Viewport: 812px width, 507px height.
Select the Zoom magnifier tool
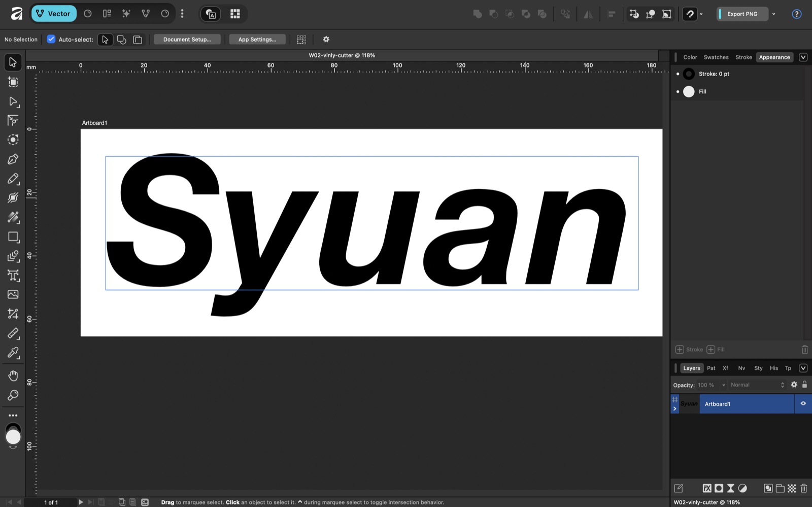[x=13, y=395]
